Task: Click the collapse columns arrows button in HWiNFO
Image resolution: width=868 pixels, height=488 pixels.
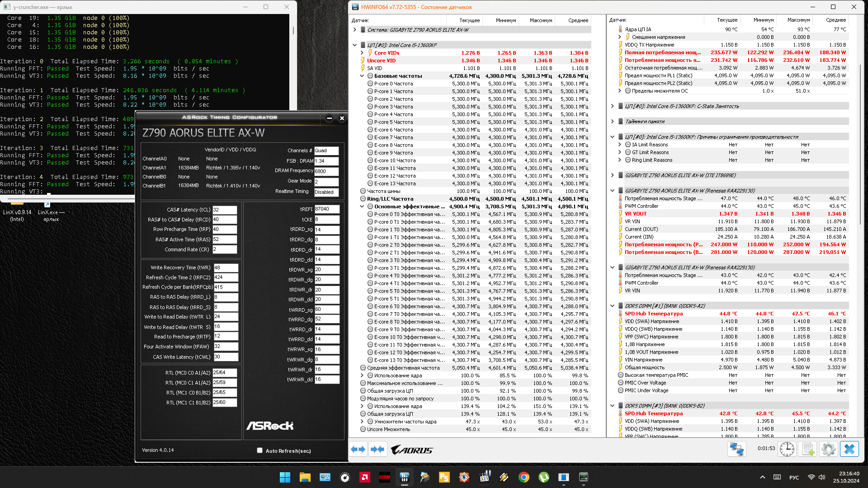Action: pyautogui.click(x=377, y=449)
